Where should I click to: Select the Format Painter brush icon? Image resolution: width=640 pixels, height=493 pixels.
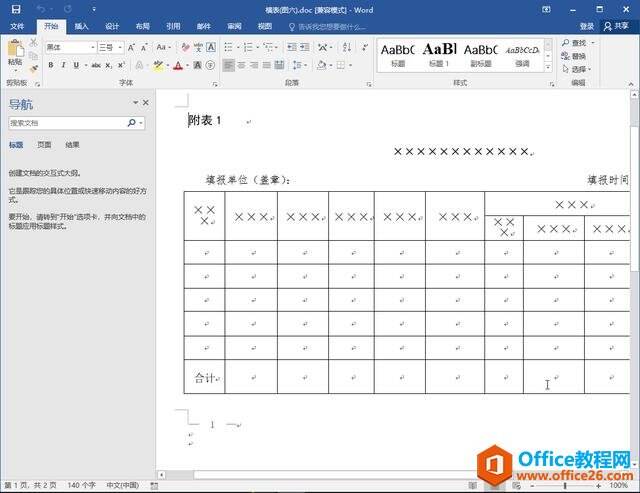[33, 69]
